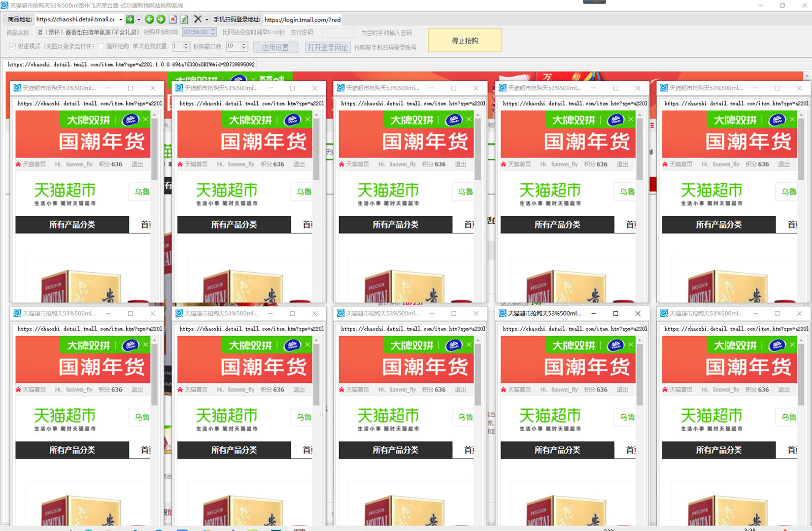Viewport: 812px width, 531px height.
Task: Click the yellow 停止抢购 button
Action: (x=465, y=41)
